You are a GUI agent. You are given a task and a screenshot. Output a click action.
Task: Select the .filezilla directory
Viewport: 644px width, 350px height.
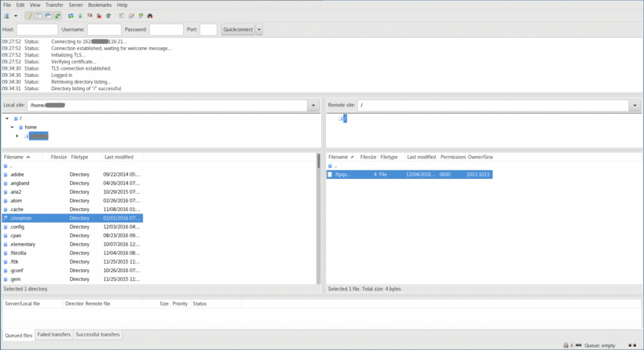click(x=72, y=253)
